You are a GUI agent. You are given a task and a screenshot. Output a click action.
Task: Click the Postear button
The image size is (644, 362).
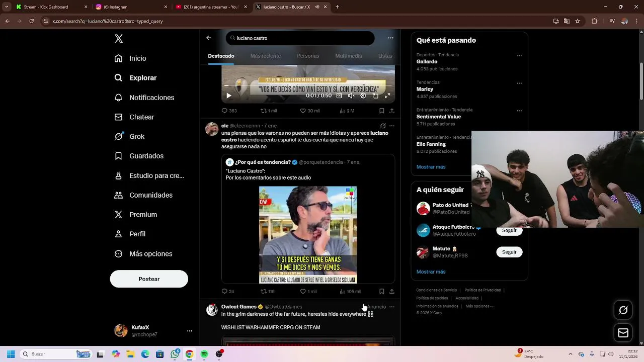[149, 279]
